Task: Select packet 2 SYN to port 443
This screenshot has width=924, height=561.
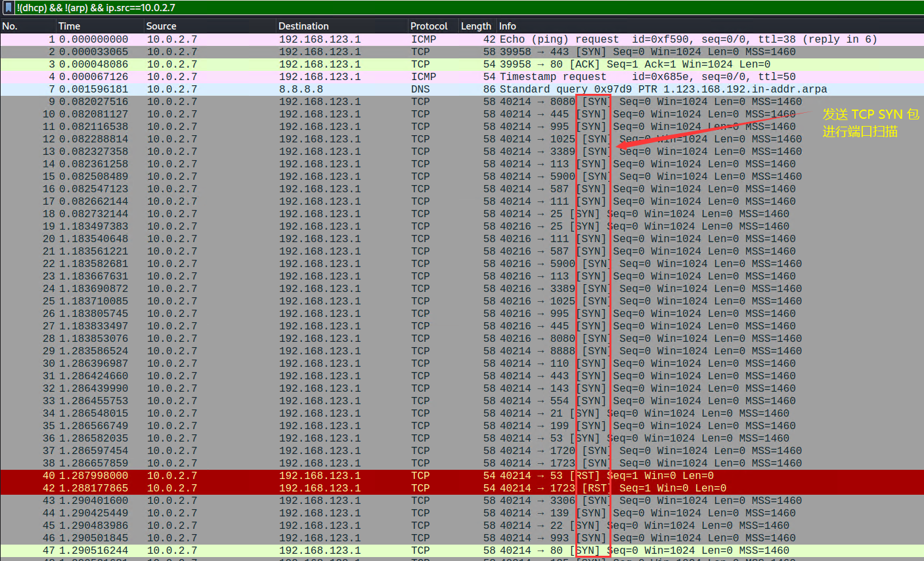Action: (462, 52)
